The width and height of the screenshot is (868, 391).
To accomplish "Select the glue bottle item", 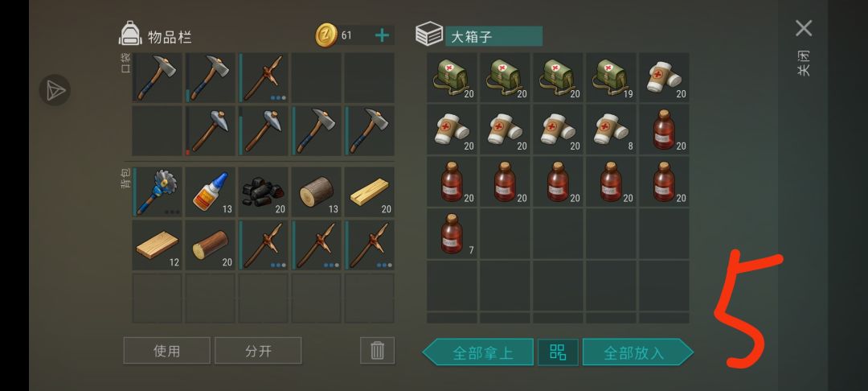I will (x=211, y=191).
